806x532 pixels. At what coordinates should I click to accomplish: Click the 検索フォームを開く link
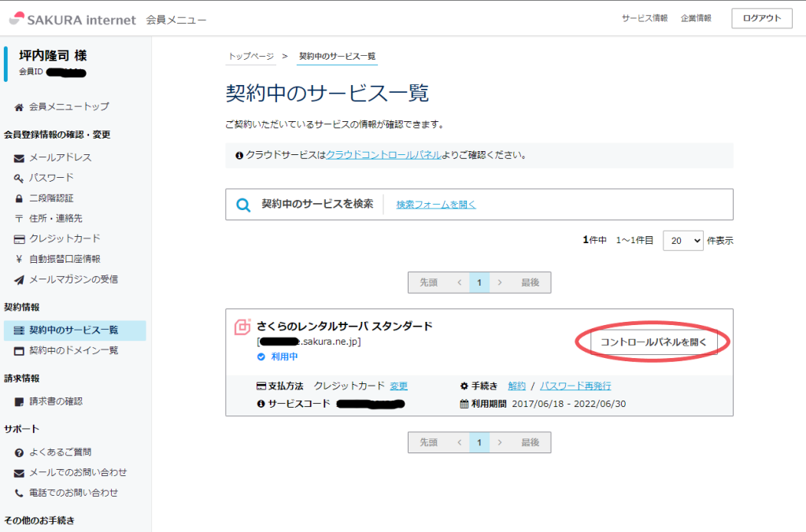click(x=436, y=205)
